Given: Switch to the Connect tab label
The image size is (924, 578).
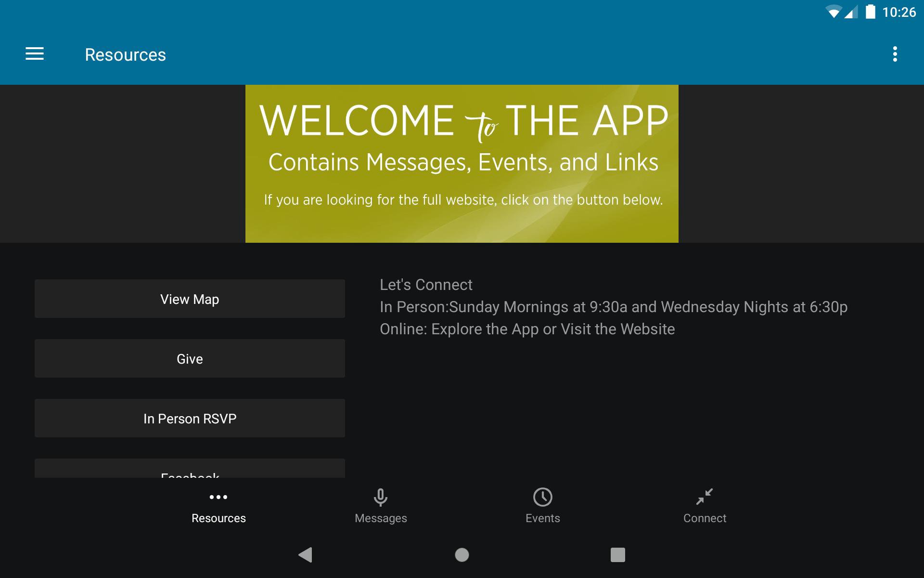Looking at the screenshot, I should (x=704, y=518).
